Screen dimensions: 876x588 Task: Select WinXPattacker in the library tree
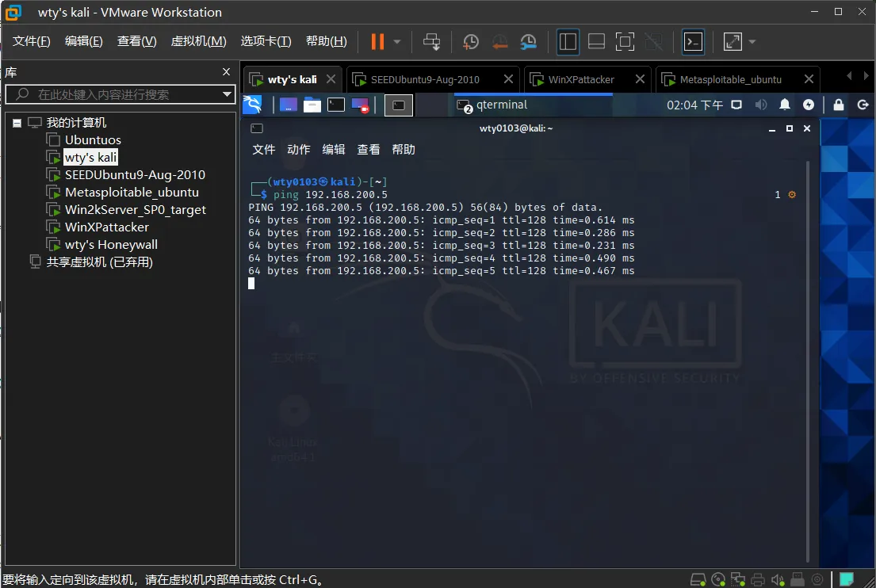point(107,227)
